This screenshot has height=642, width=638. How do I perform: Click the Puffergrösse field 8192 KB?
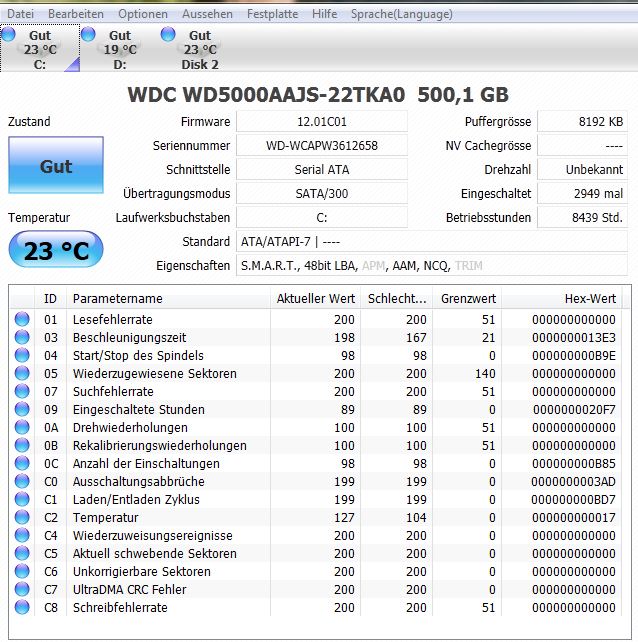point(582,122)
